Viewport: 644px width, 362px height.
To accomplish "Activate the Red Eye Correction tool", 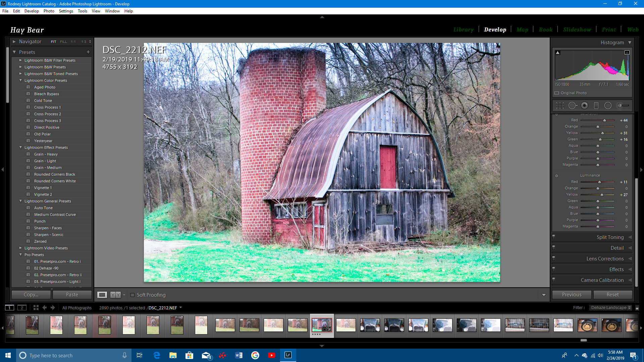I will coord(584,106).
